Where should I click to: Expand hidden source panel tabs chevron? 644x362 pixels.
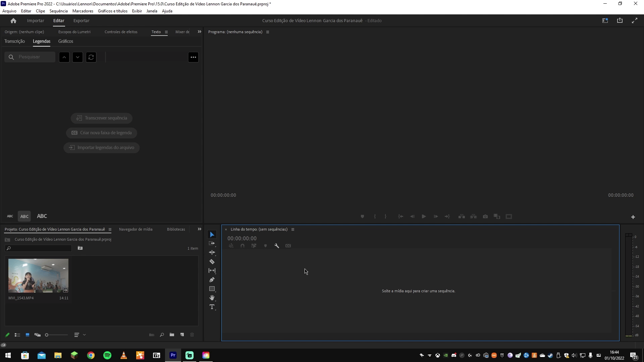[x=200, y=32]
